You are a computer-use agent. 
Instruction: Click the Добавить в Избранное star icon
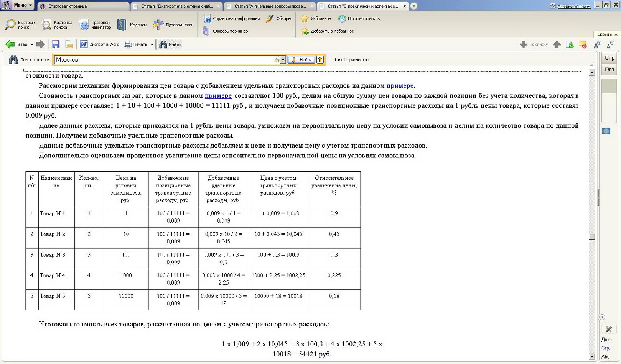pyautogui.click(x=305, y=31)
